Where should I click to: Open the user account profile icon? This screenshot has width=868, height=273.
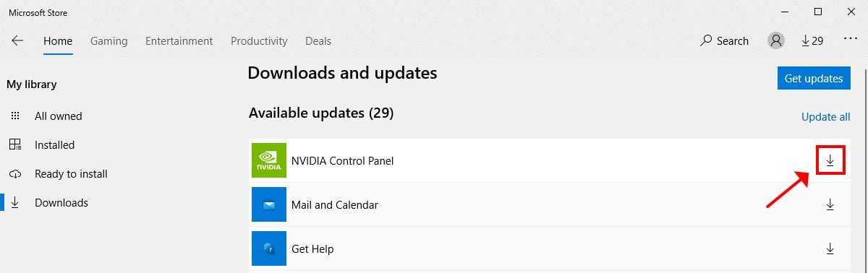(776, 40)
